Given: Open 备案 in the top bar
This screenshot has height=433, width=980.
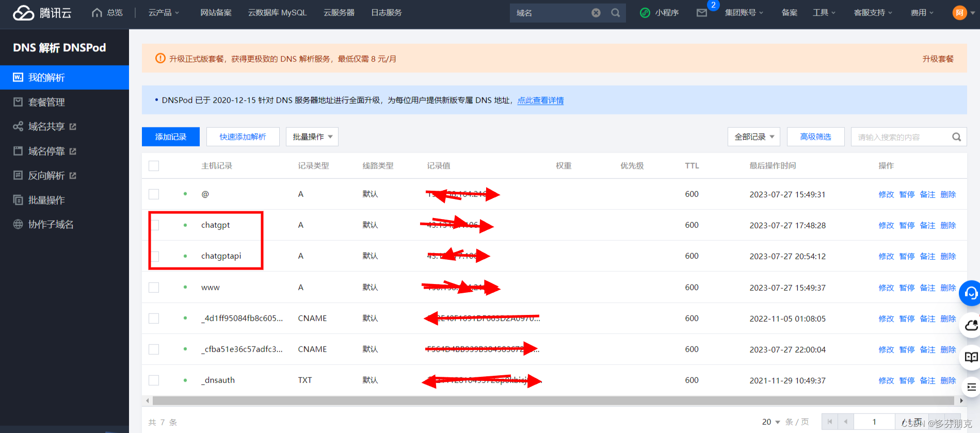Looking at the screenshot, I should coord(789,13).
